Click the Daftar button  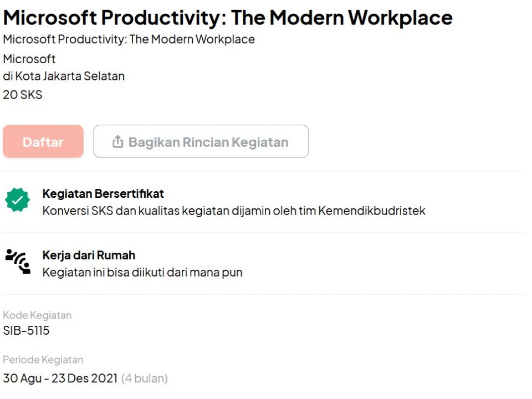coord(43,141)
